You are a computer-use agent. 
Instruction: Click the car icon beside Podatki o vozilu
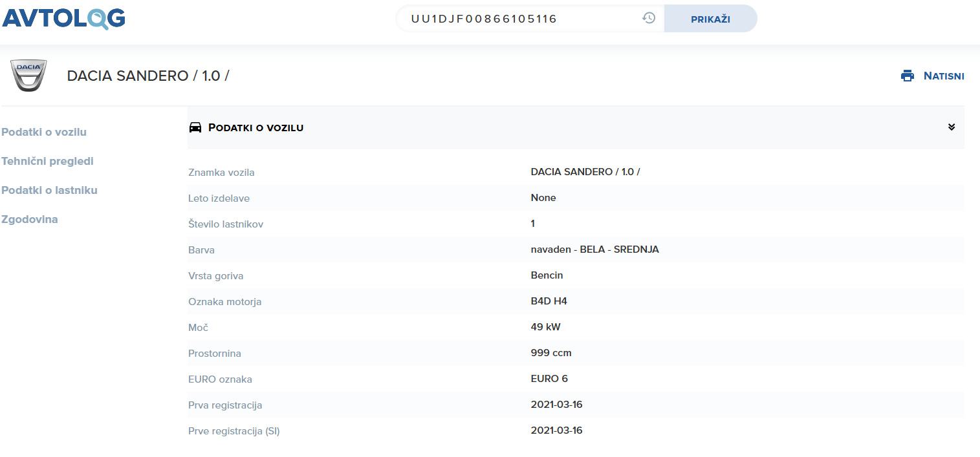coord(195,127)
